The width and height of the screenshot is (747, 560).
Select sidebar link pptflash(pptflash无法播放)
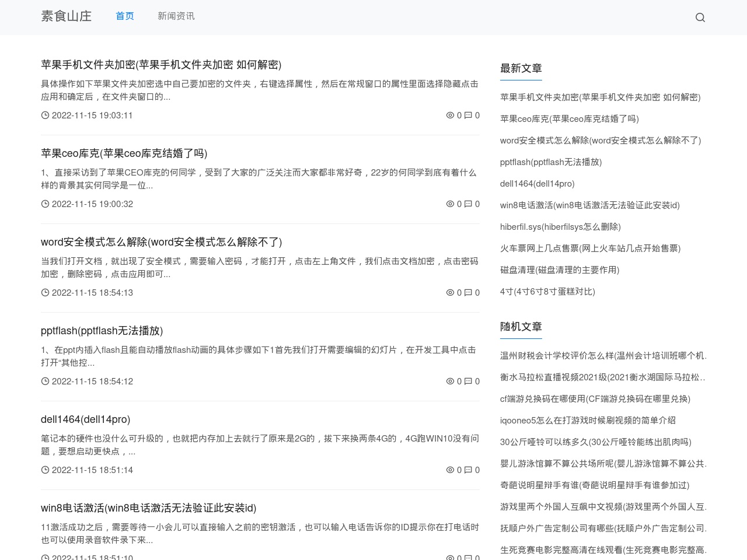tap(551, 162)
